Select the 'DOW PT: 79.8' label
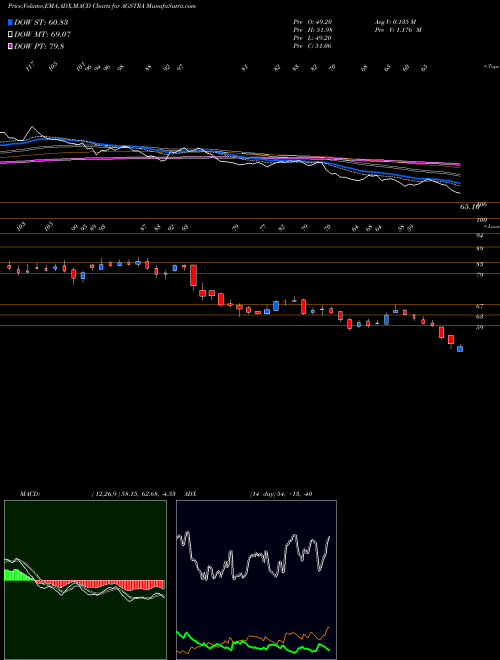This screenshot has width=500, height=660. (x=39, y=47)
